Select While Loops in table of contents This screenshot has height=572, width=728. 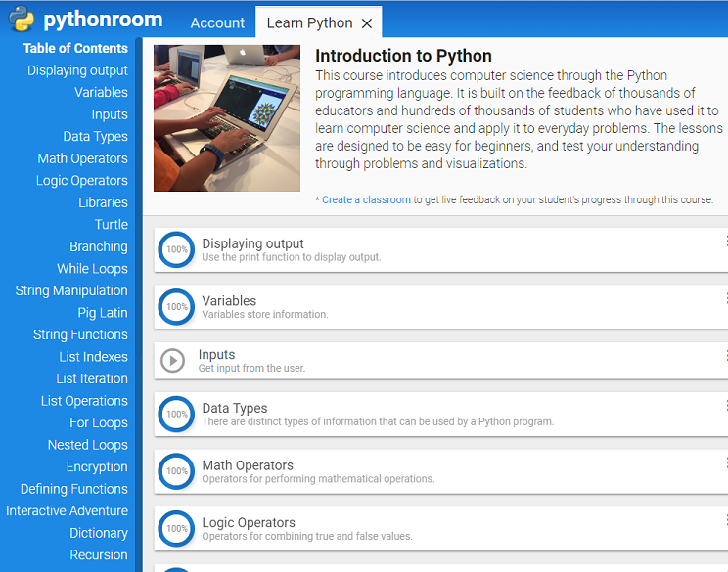coord(92,269)
